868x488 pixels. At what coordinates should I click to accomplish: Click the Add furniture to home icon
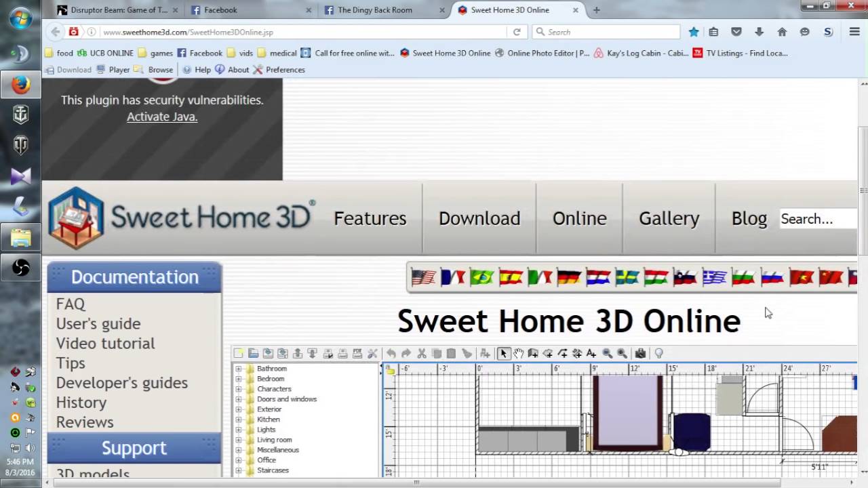coord(485,353)
